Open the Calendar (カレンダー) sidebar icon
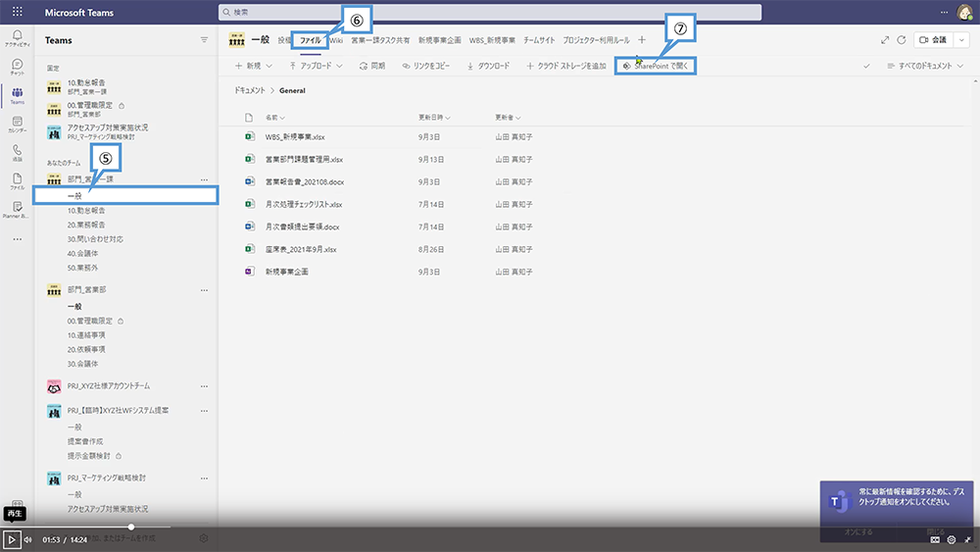 [17, 125]
